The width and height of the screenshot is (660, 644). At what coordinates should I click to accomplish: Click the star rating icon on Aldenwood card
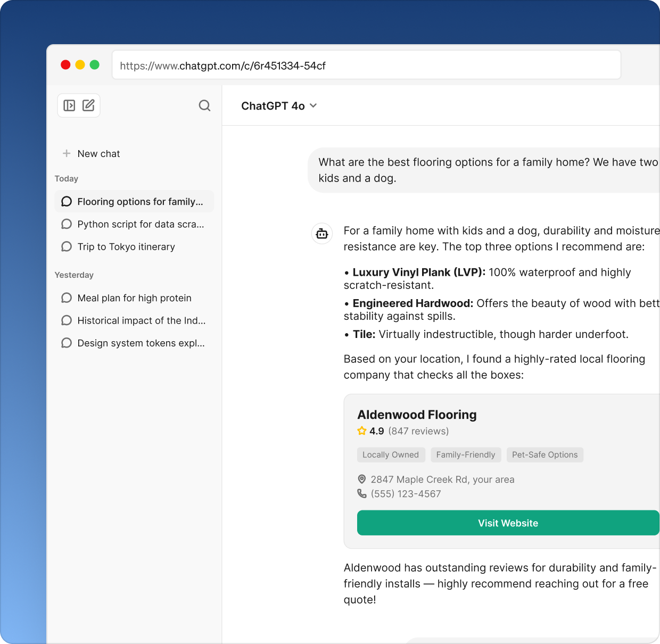(x=362, y=431)
